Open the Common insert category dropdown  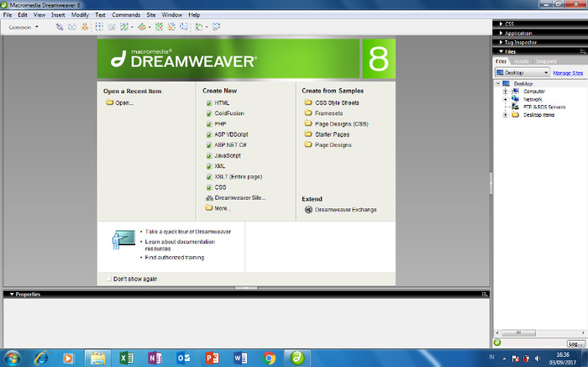point(24,27)
